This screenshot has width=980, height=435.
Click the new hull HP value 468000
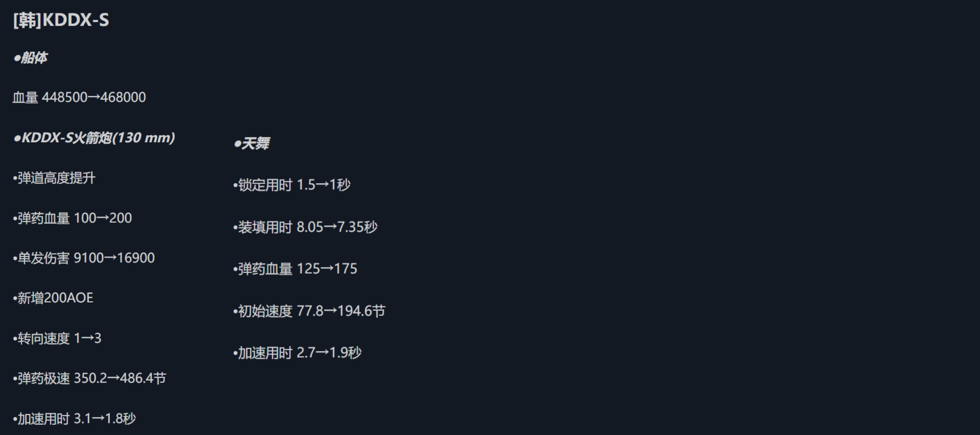point(123,97)
